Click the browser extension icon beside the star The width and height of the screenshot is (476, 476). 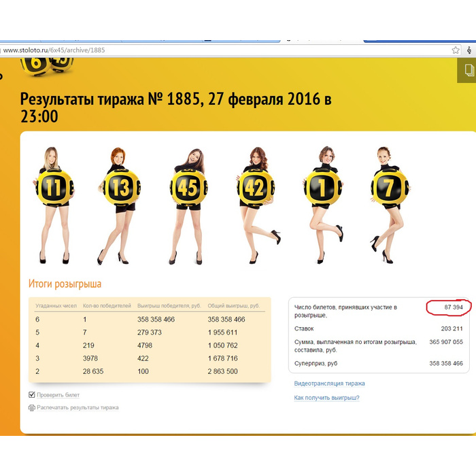coord(470,50)
